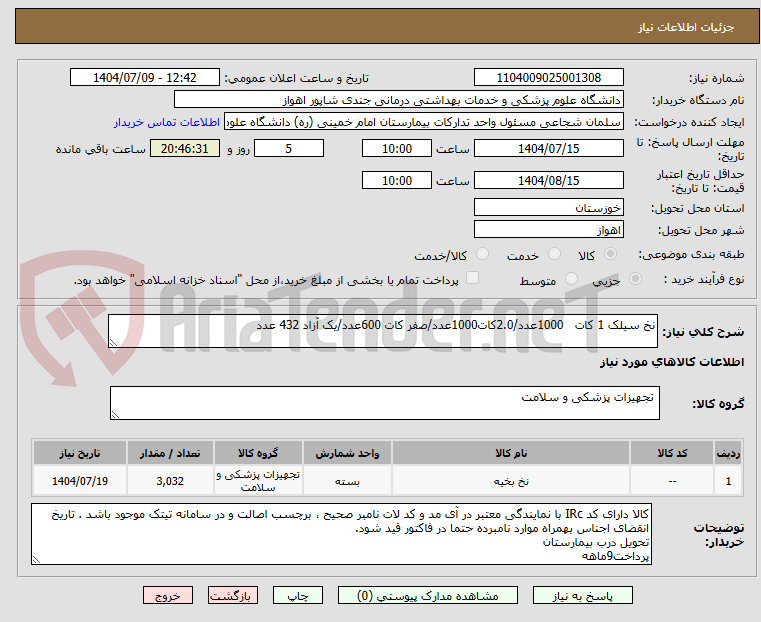761x622 pixels.
Task: Click the گروه کالا text area
Action: point(385,403)
